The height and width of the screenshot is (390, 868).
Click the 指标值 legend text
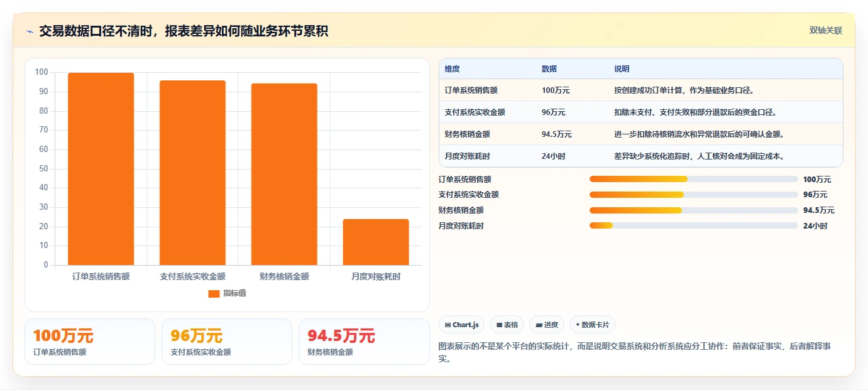(234, 293)
